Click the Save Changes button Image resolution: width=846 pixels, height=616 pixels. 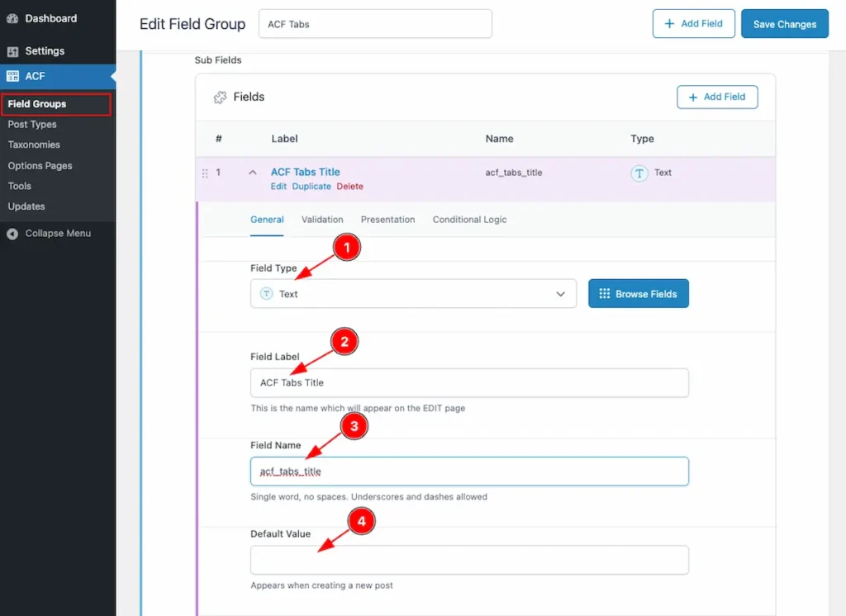pyautogui.click(x=784, y=24)
